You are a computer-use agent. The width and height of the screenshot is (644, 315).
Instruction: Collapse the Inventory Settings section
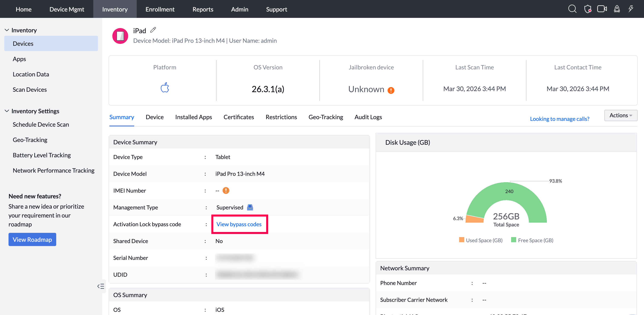[7, 111]
